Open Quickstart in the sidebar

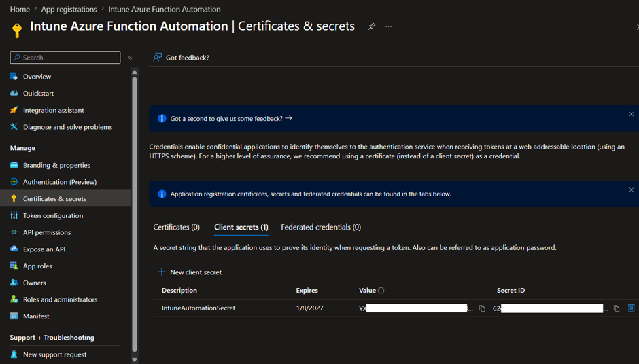point(38,93)
